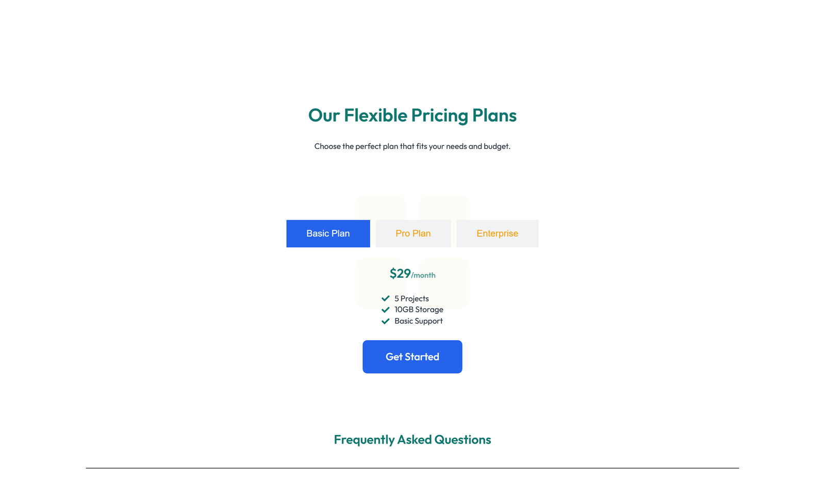825x504 pixels.
Task: Click the subtitle about choosing the perfect plan
Action: tap(412, 146)
